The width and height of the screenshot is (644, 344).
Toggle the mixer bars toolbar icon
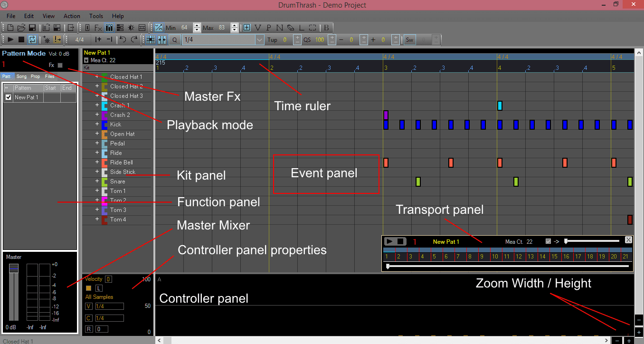point(109,28)
